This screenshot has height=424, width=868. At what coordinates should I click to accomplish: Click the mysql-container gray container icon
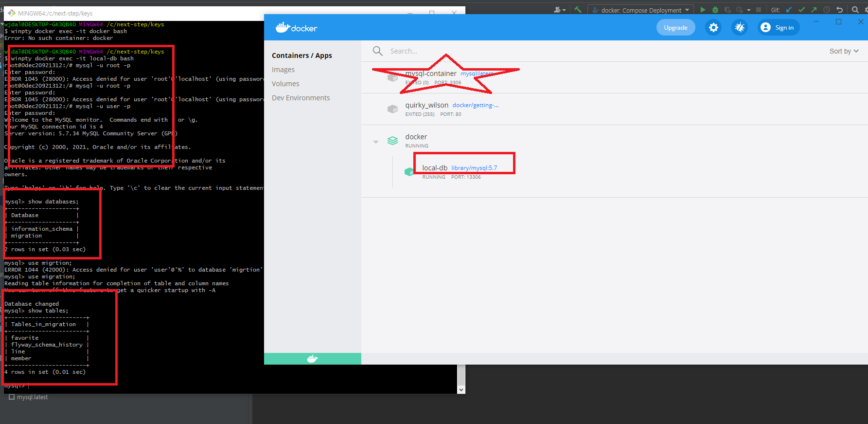pyautogui.click(x=392, y=77)
